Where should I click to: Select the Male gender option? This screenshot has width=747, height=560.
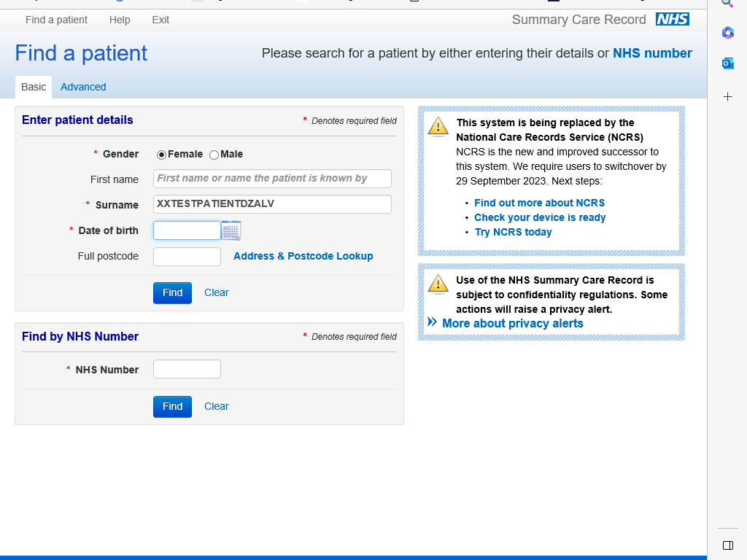214,155
